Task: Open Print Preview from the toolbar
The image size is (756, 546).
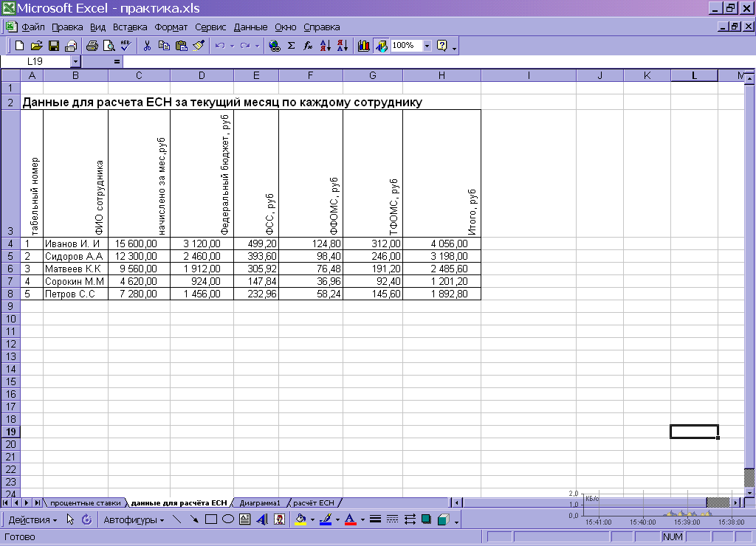Action: tap(109, 46)
